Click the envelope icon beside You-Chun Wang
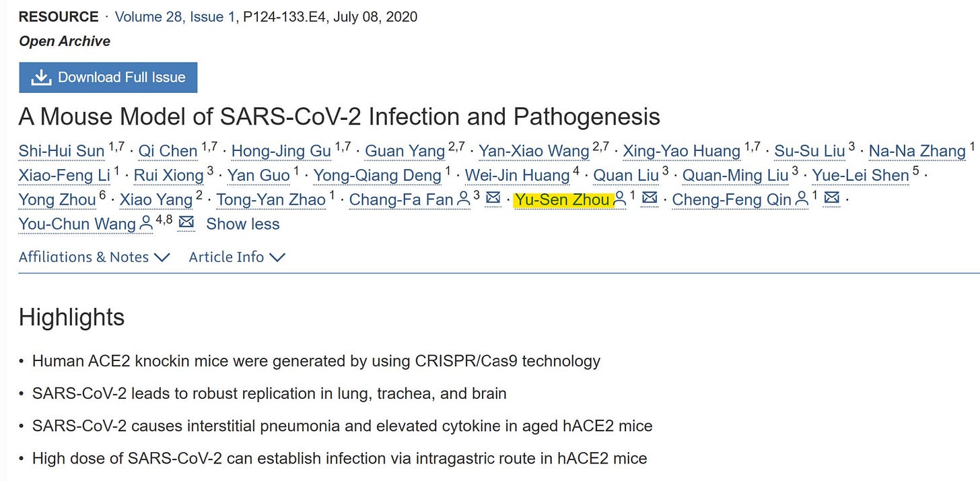Viewport: 980px width, 481px height. [186, 222]
